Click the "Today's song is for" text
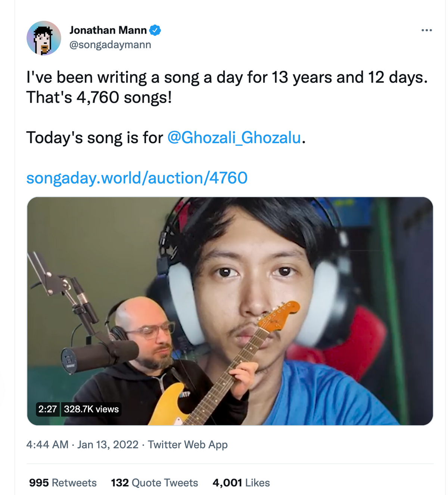This screenshot has width=448, height=495. [95, 138]
